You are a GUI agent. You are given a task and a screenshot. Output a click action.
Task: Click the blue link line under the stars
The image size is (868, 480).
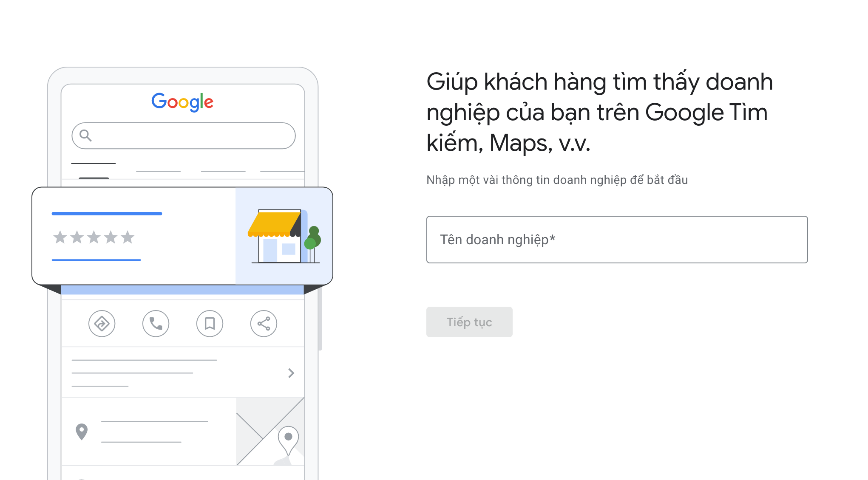click(96, 260)
